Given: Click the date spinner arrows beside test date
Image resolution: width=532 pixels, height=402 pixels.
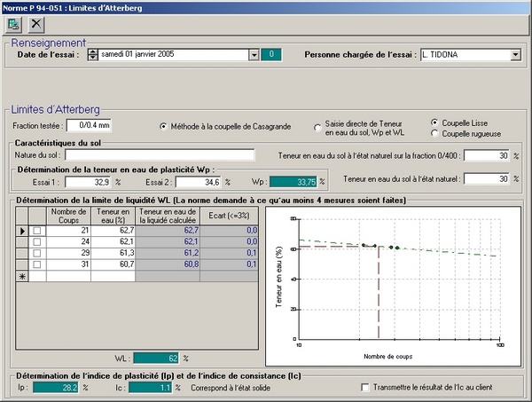Looking at the screenshot, I should point(93,55).
